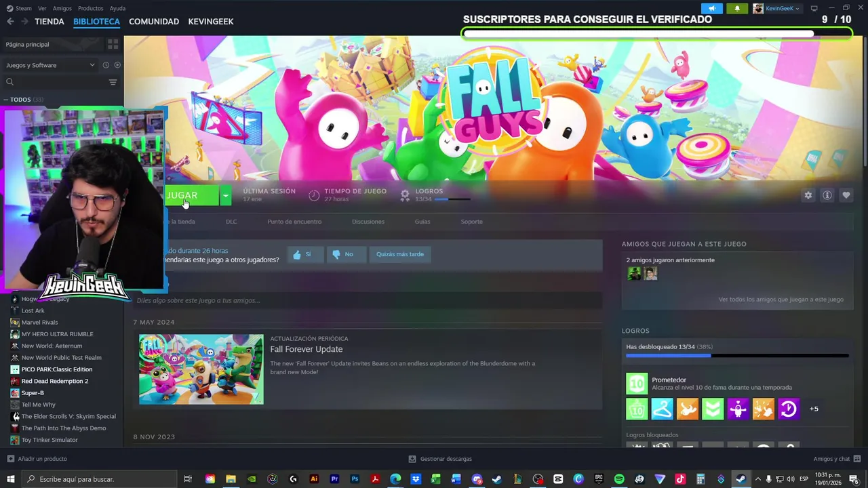This screenshot has width=868, height=488.
Task: Show +5 more achievements
Action: 814,409
